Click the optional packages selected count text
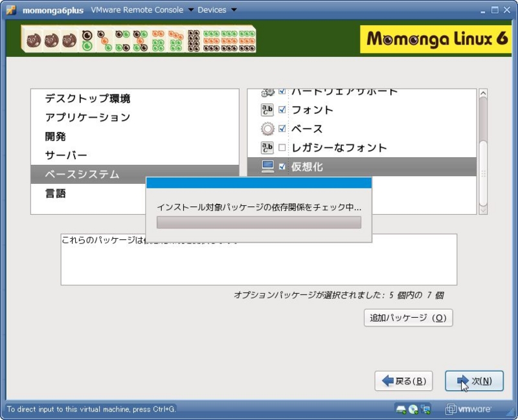The height and width of the screenshot is (420, 518). click(338, 295)
